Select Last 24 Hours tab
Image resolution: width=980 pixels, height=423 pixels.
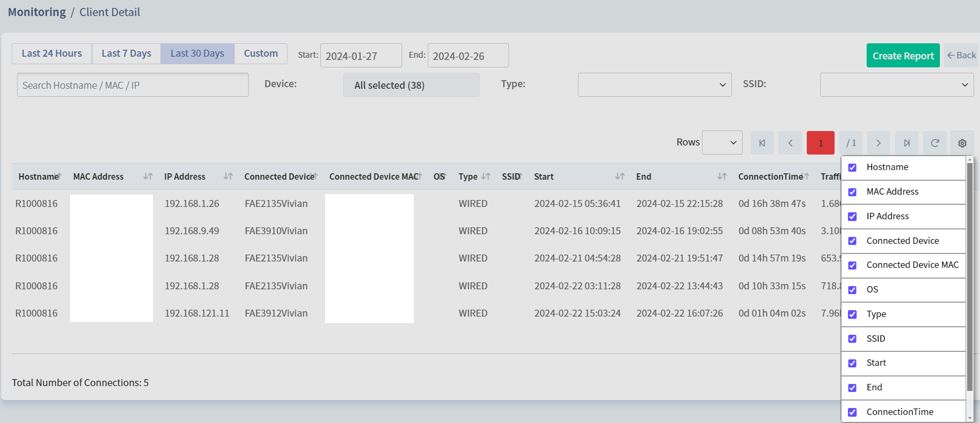[52, 53]
